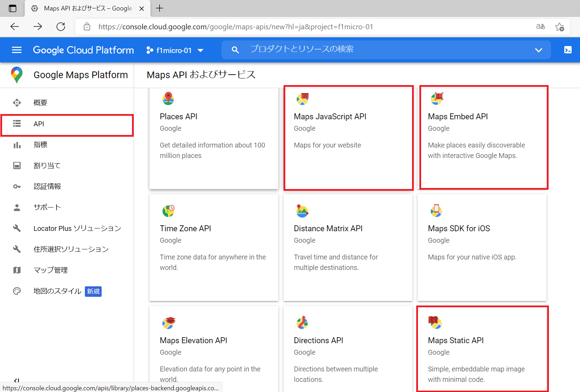Click the Distance Matrix API icon
Screen dimensions: 580x392
click(x=302, y=211)
